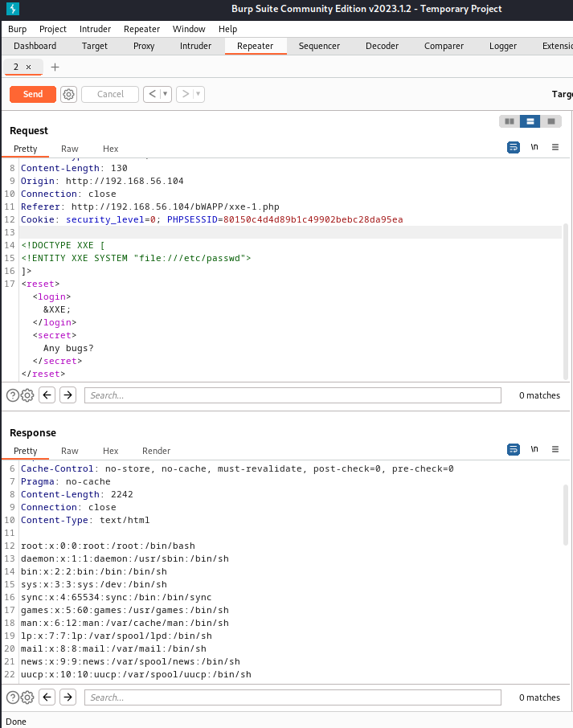Jump to next response search match
The height and width of the screenshot is (728, 573).
click(68, 697)
